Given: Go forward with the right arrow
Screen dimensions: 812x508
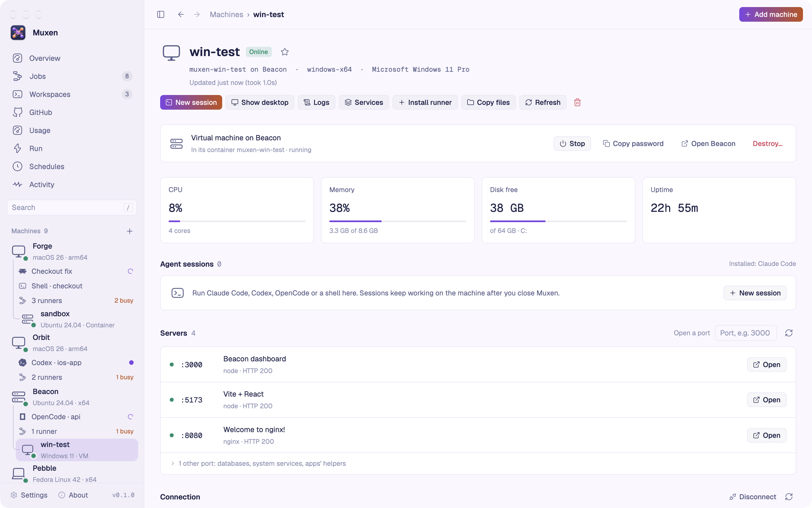Looking at the screenshot, I should point(197,14).
